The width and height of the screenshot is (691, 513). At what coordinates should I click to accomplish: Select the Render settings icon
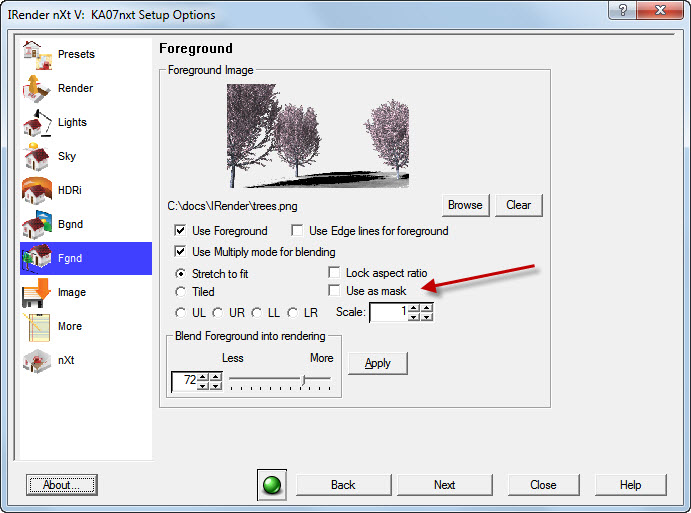(x=37, y=88)
